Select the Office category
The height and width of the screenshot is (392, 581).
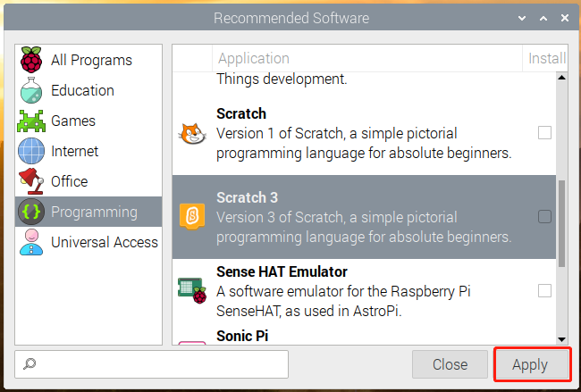(x=88, y=181)
